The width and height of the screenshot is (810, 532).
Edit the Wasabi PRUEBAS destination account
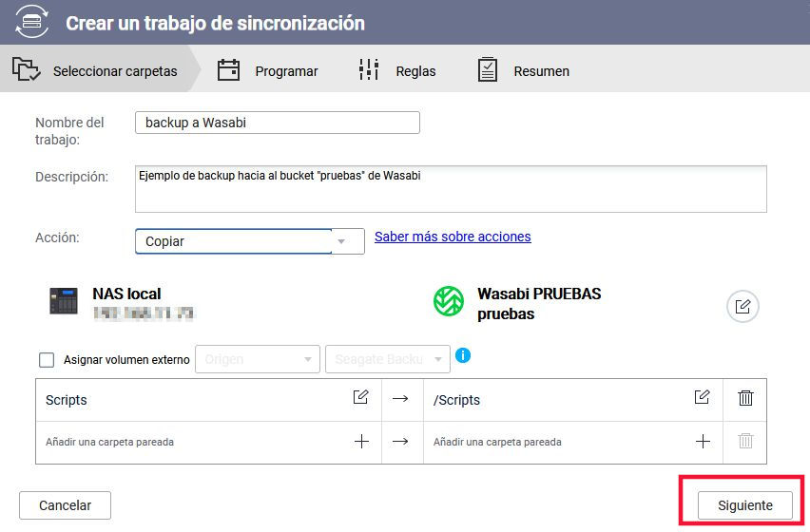click(742, 306)
